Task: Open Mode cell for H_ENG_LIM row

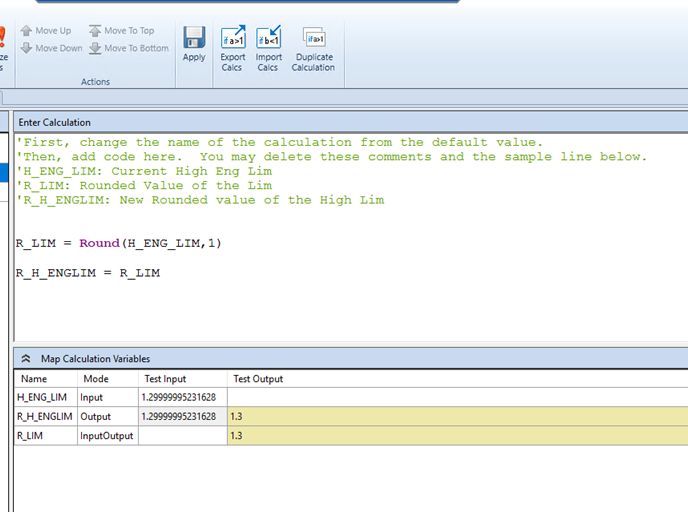Action: click(106, 397)
